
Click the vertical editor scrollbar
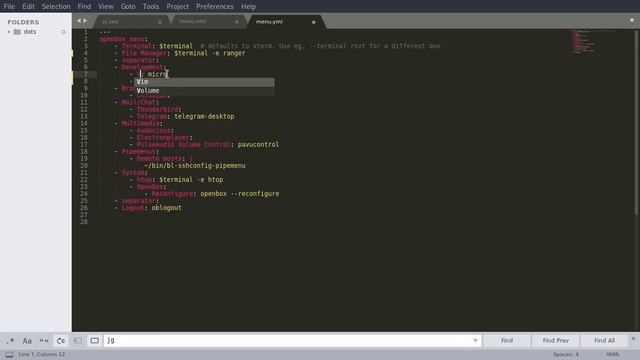637,122
